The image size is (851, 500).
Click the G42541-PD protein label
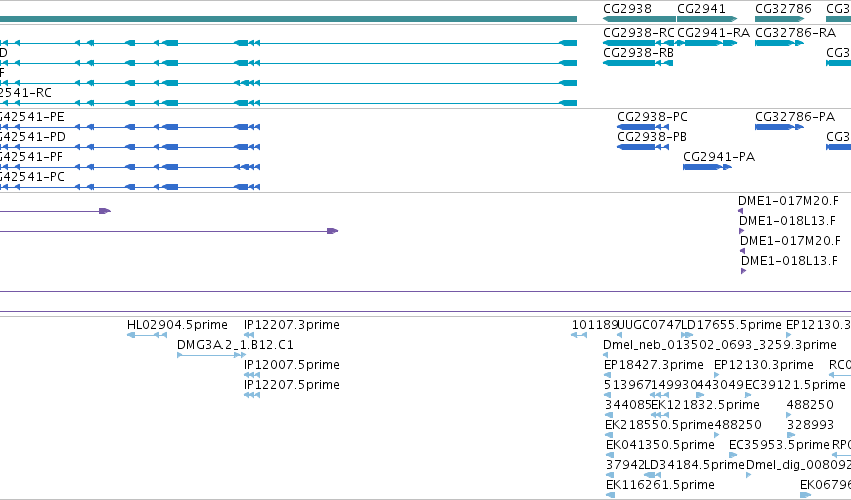[x=33, y=137]
